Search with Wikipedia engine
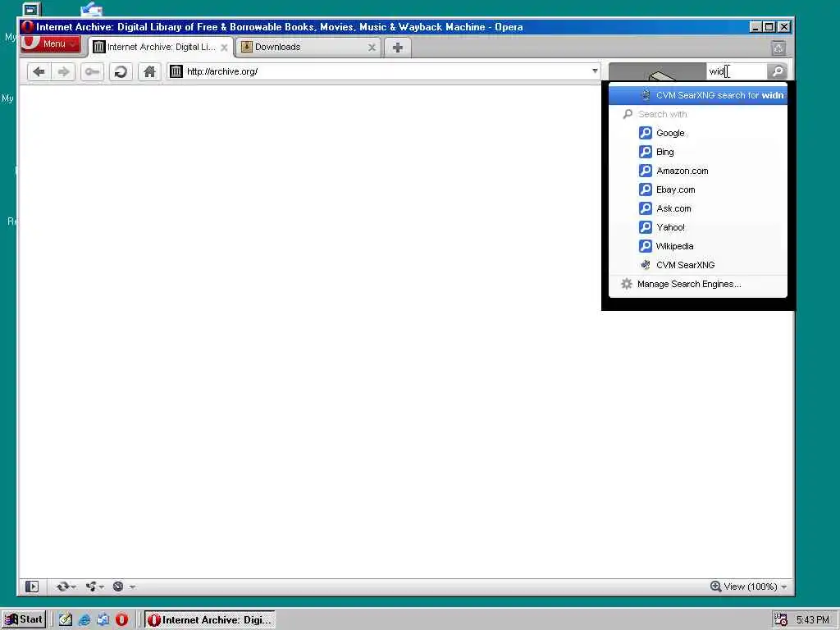The image size is (840, 630). coord(698,246)
